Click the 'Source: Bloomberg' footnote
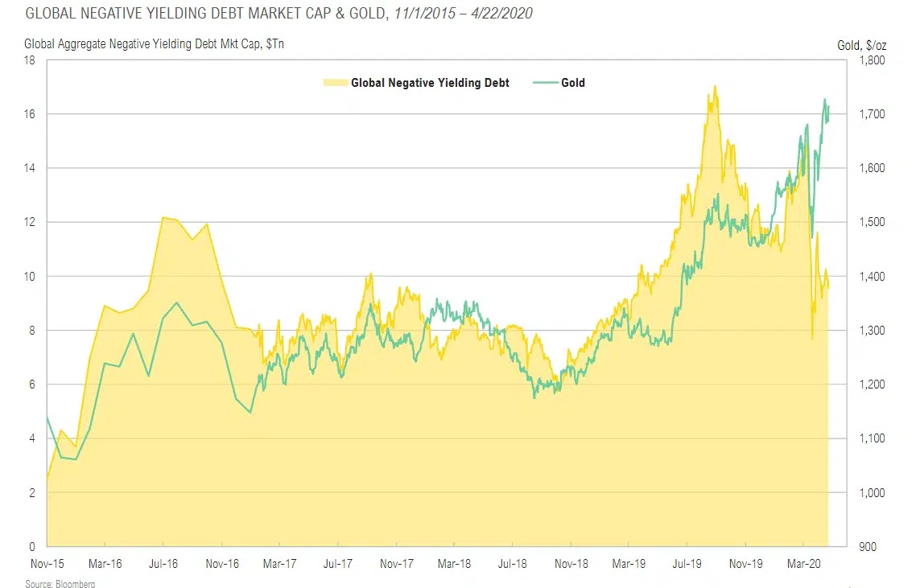 [60, 583]
